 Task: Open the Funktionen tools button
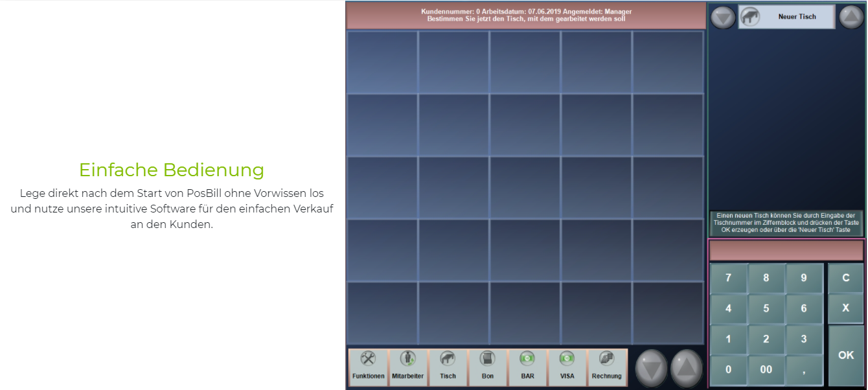click(x=369, y=367)
